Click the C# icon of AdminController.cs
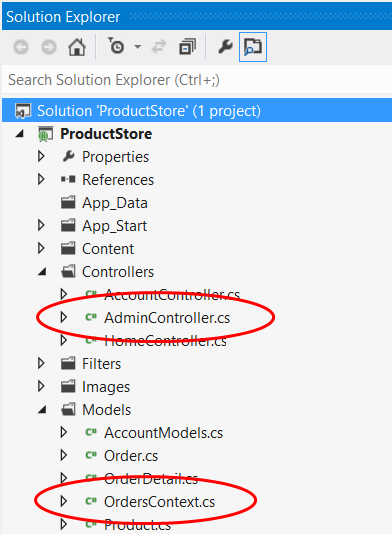This screenshot has width=392, height=534. click(91, 317)
